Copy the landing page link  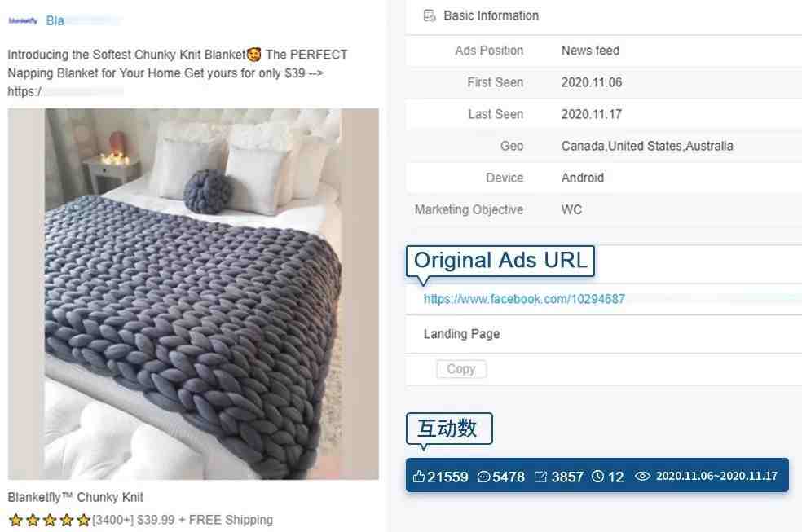coord(460,369)
